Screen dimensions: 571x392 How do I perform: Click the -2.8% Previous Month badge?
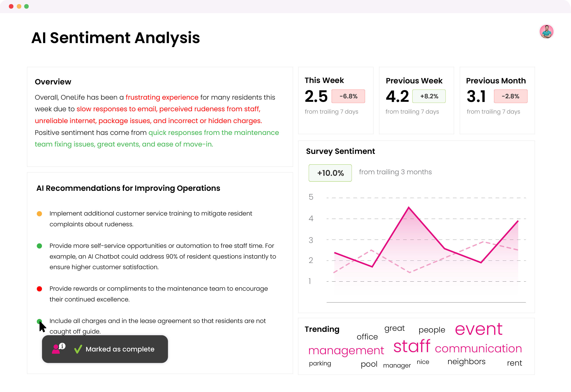[510, 96]
